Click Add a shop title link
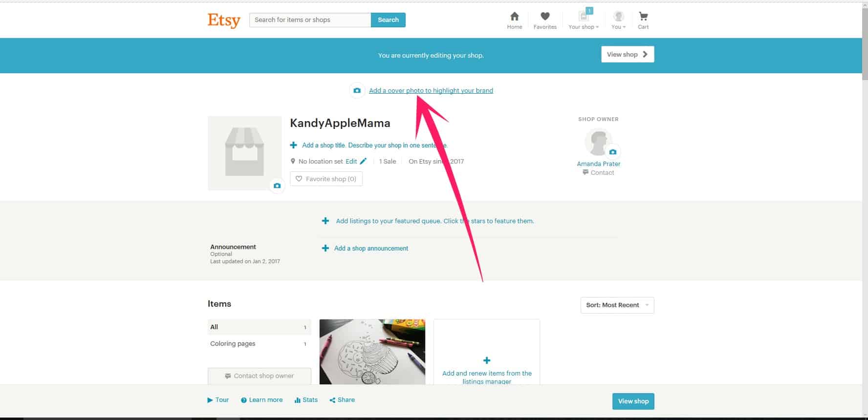Screen dimensions: 868x420 [375, 145]
